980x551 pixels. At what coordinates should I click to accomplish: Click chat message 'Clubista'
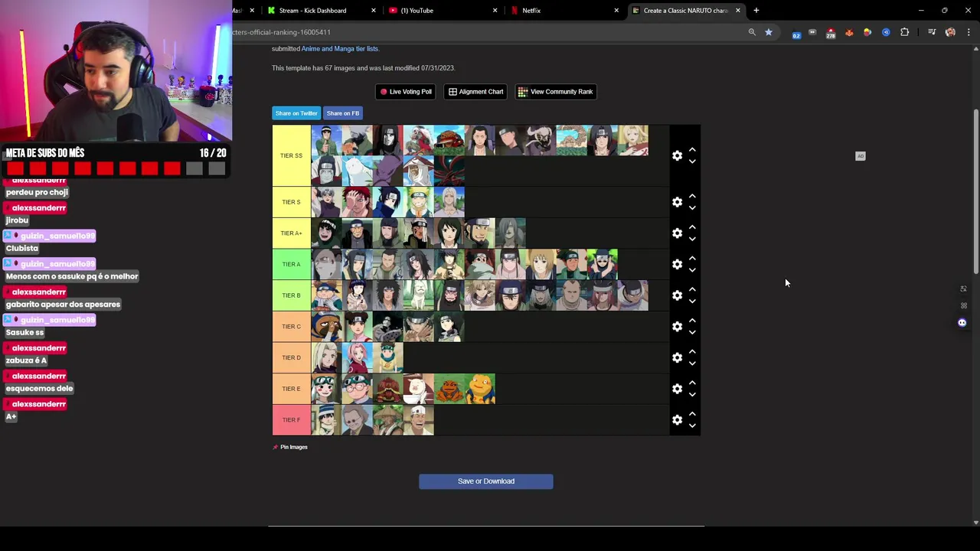pyautogui.click(x=22, y=248)
